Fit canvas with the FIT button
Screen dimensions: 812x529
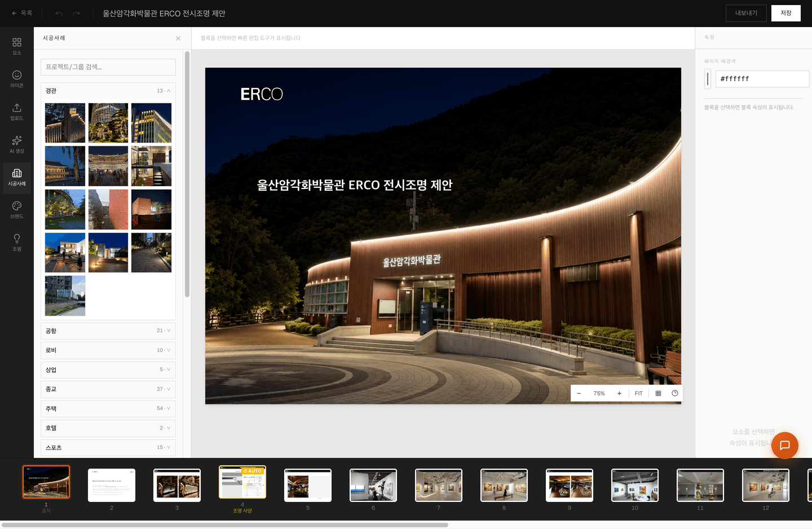tap(638, 394)
